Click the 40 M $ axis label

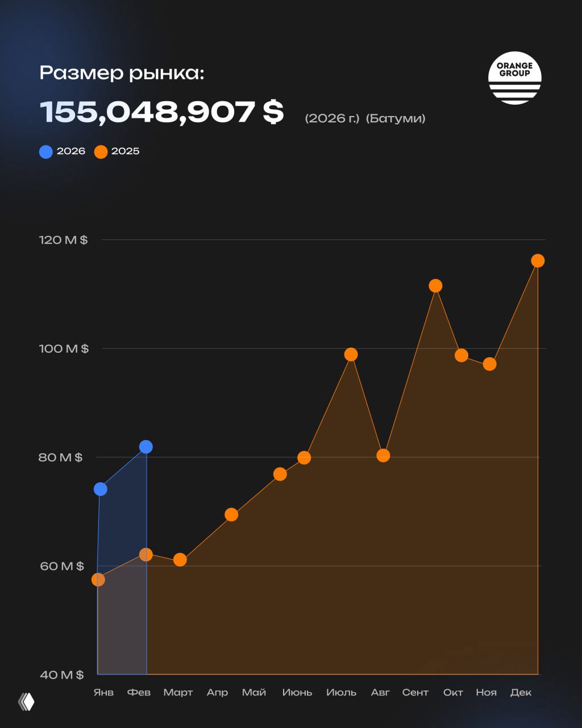click(61, 675)
